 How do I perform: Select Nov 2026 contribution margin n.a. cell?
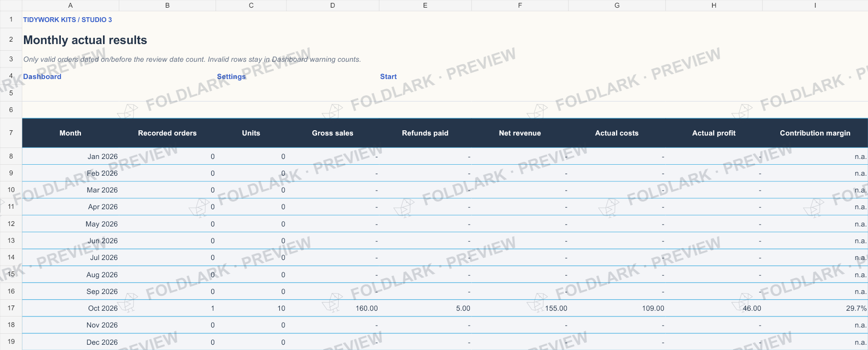coord(815,325)
